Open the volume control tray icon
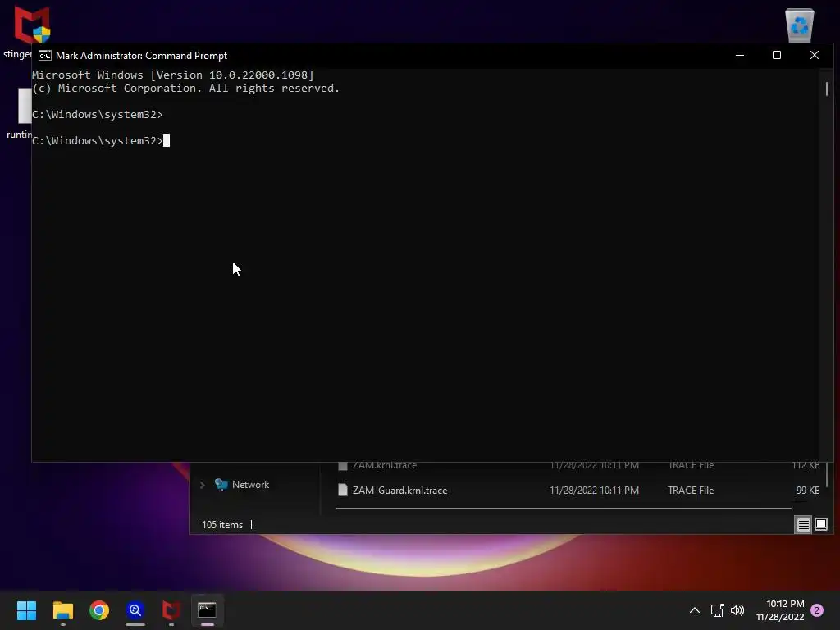 coord(737,610)
